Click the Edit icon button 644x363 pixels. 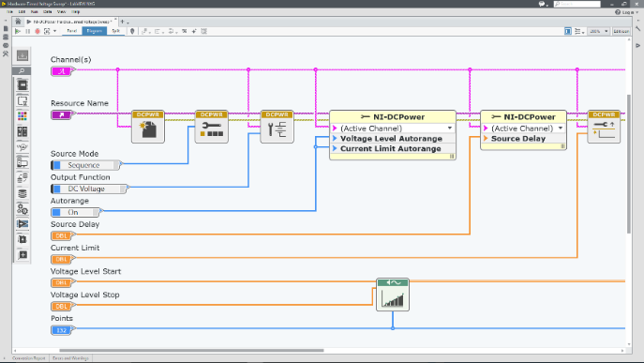pyautogui.click(x=621, y=31)
